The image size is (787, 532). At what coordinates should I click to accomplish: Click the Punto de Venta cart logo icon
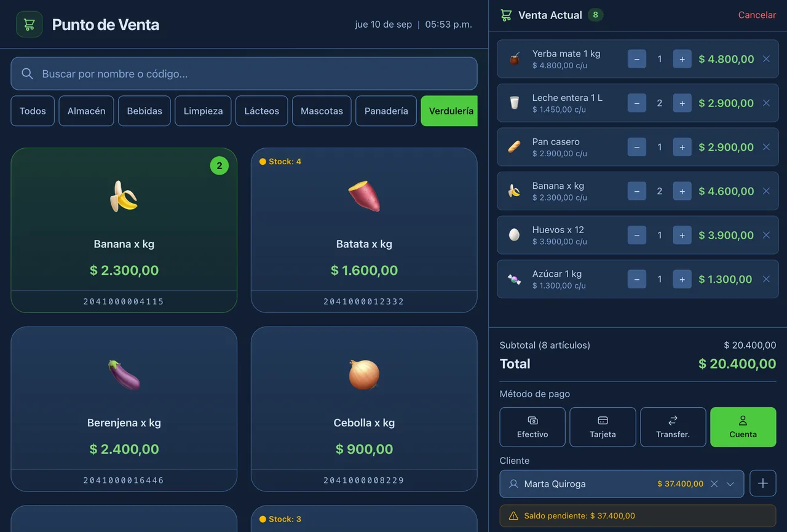pos(29,25)
